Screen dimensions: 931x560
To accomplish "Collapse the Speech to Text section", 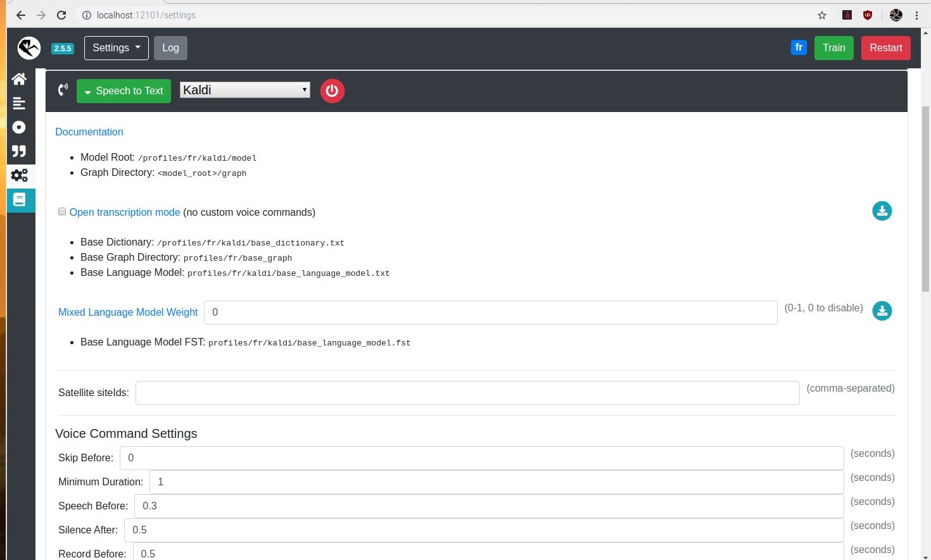I will pos(123,91).
